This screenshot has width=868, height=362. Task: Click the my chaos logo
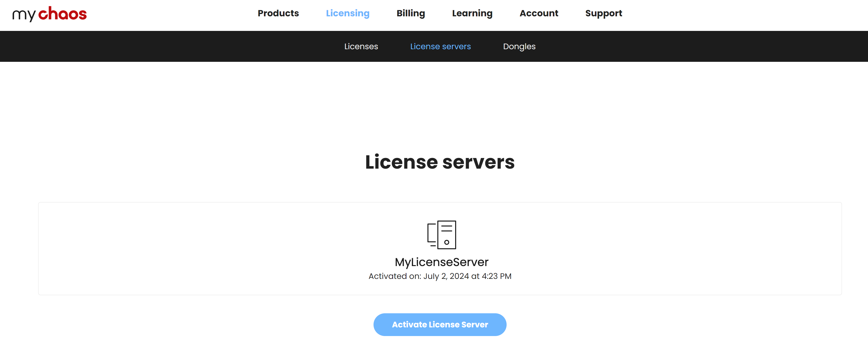(49, 13)
